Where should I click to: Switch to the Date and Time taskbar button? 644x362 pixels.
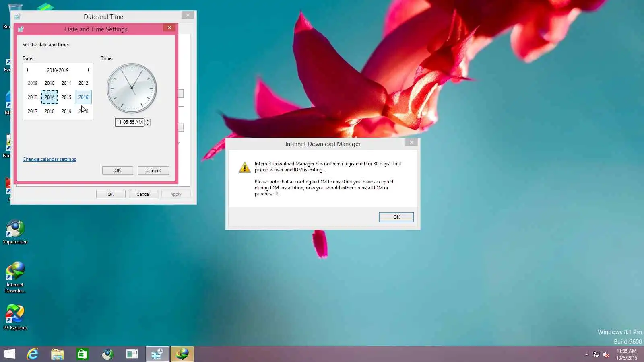click(x=157, y=354)
